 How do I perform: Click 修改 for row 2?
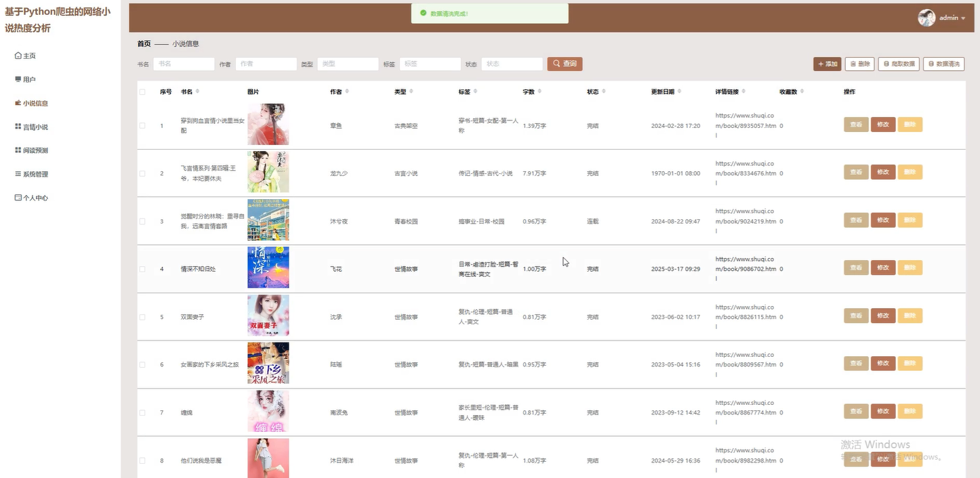tap(883, 172)
